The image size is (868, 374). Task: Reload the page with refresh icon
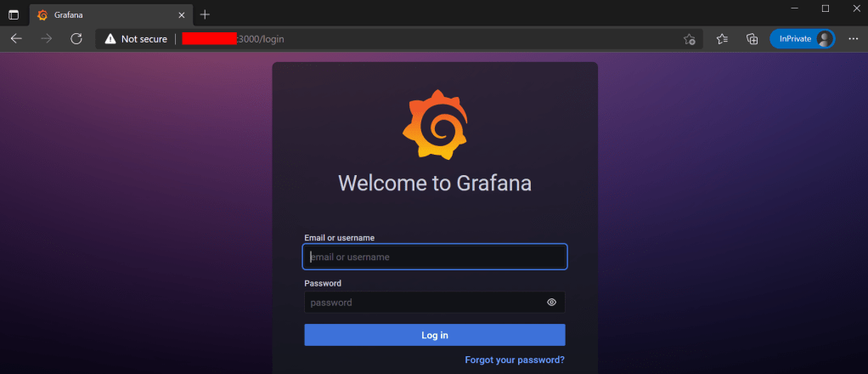76,39
